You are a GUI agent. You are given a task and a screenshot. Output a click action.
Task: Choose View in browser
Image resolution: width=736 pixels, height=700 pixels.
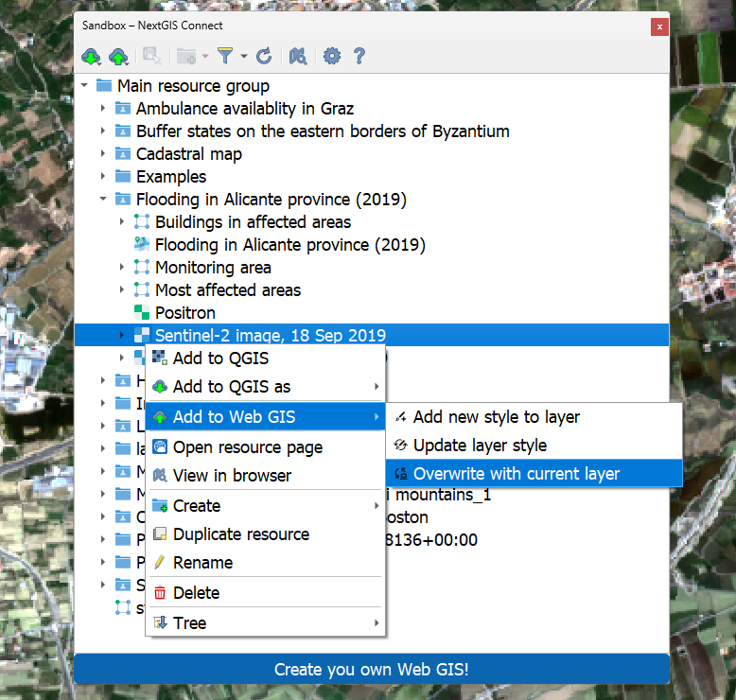[265, 476]
